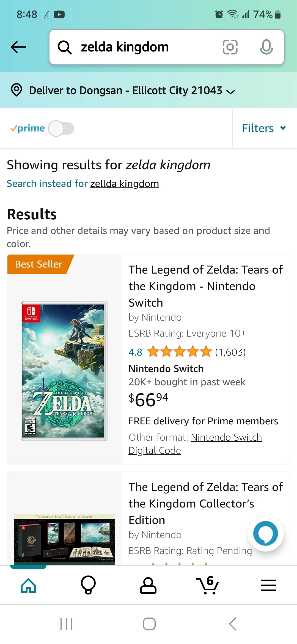The height and width of the screenshot is (644, 297).
Task: Search instead for zellda kingdom
Action: coord(125,184)
